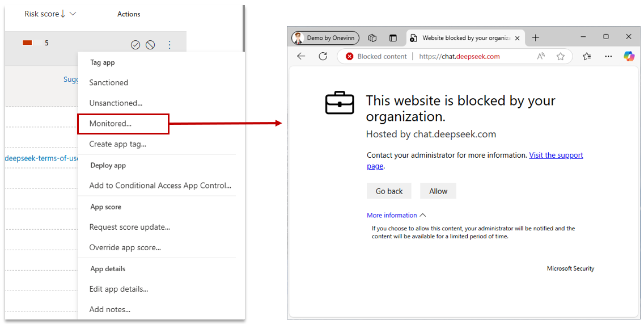This screenshot has height=324, width=644.
Task: Click the red risk score bar indicator
Action: click(x=27, y=43)
